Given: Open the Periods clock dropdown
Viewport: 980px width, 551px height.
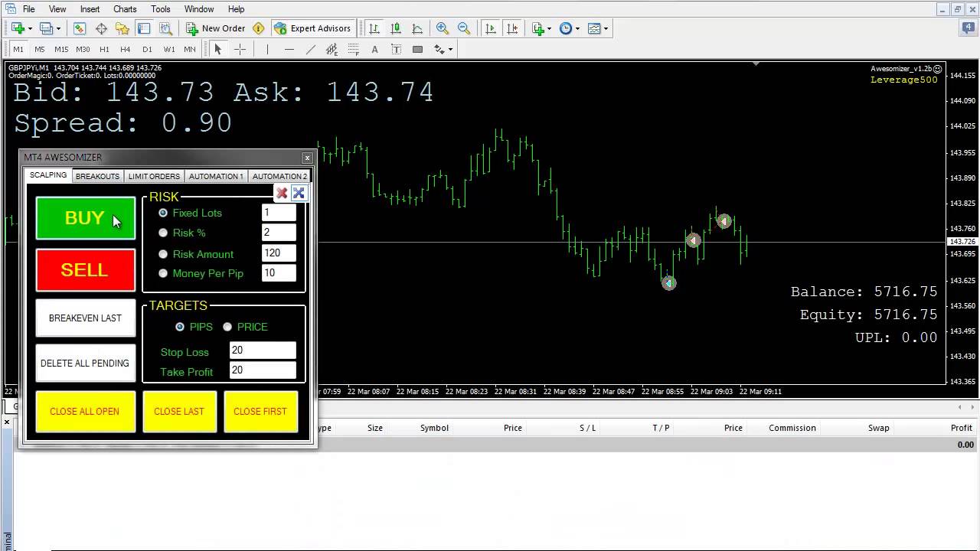Looking at the screenshot, I should [x=570, y=28].
